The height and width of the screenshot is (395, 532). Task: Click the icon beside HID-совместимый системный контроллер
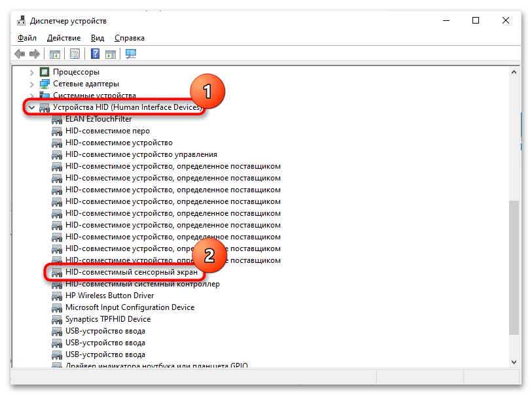point(57,284)
